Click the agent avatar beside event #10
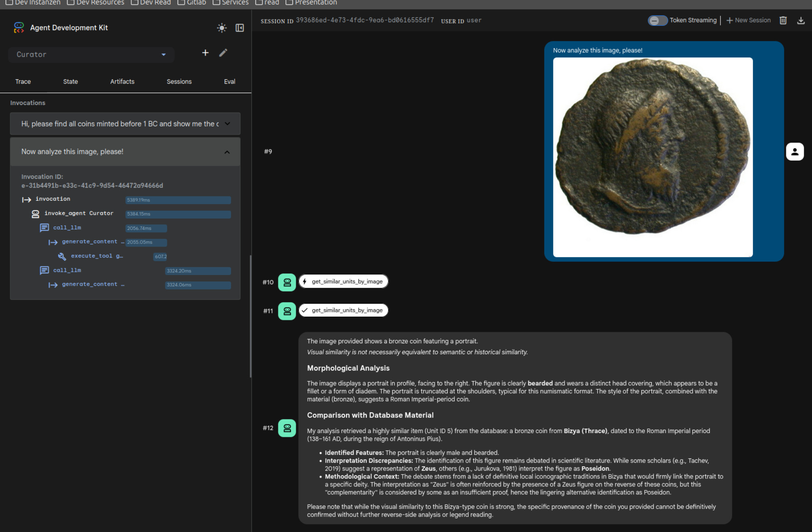This screenshot has width=812, height=532. coord(287,282)
